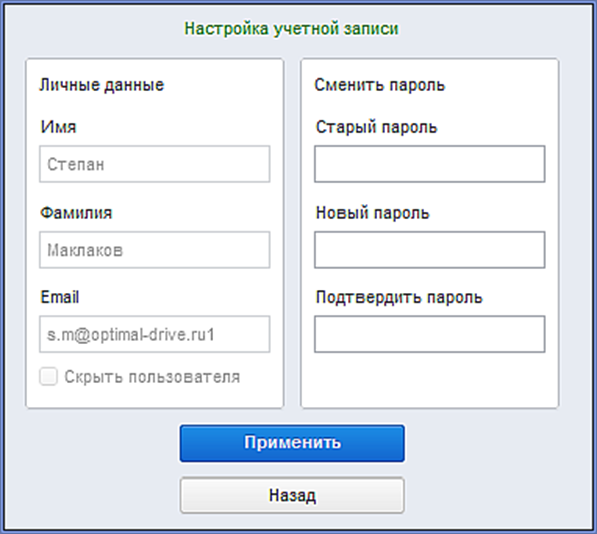Click the Email field with s.m@optimal-drive.ru1
597x534 pixels.
pyautogui.click(x=155, y=334)
